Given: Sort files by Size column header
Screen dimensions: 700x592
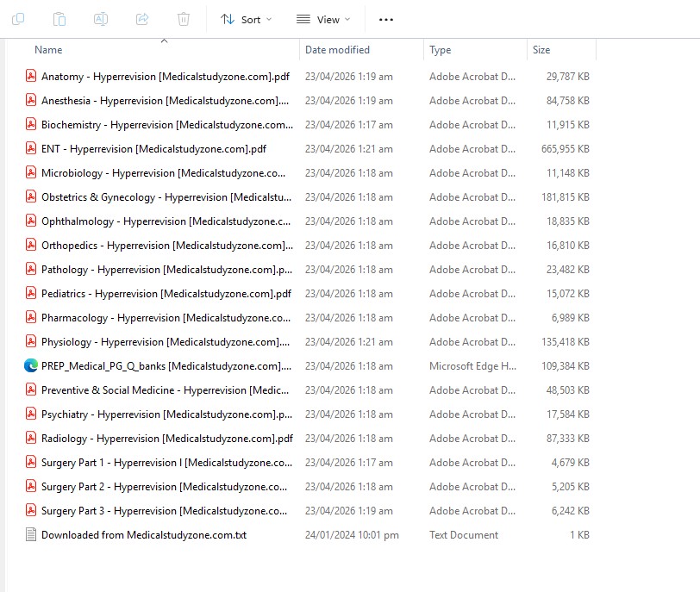Looking at the screenshot, I should [x=541, y=50].
